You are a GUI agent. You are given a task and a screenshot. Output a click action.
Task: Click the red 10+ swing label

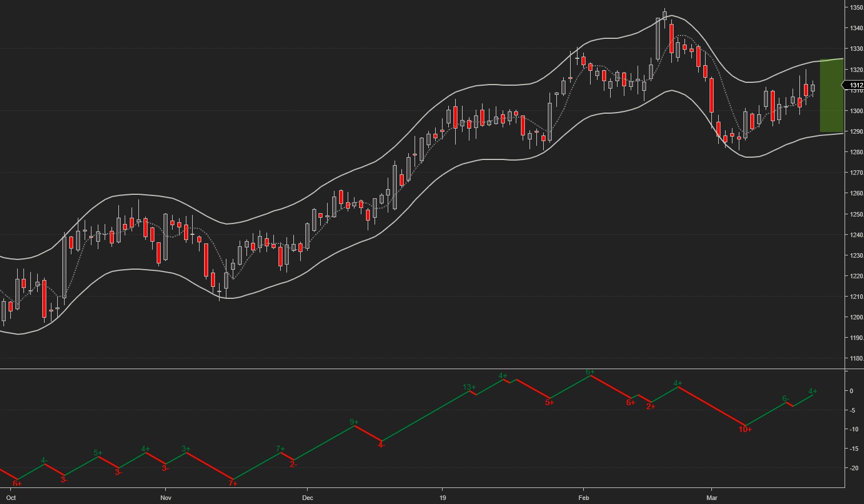[x=745, y=429]
